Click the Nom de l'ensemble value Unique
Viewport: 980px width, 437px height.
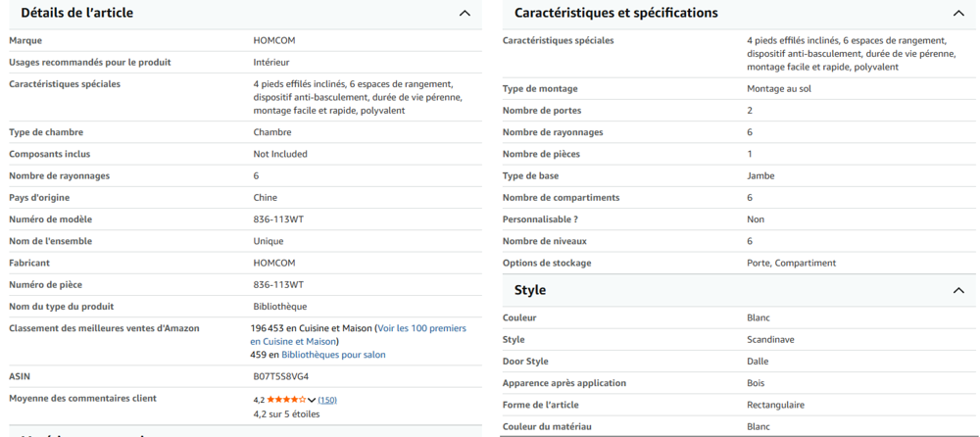(269, 241)
